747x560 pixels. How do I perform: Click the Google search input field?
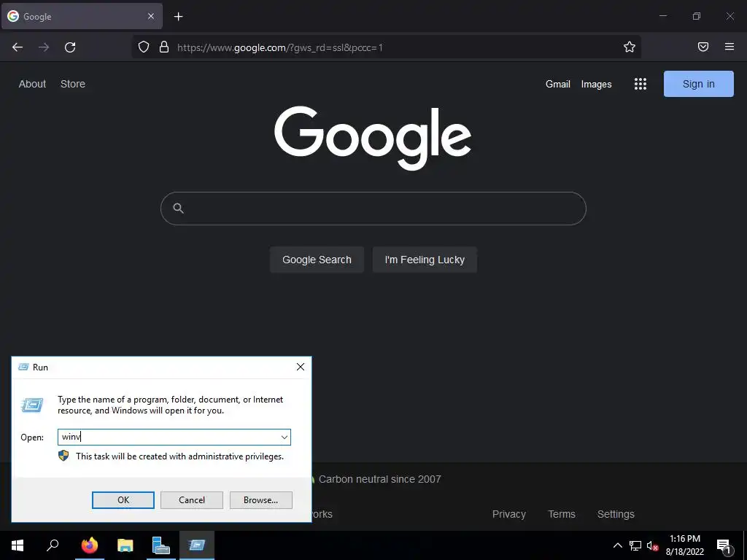[x=373, y=209]
